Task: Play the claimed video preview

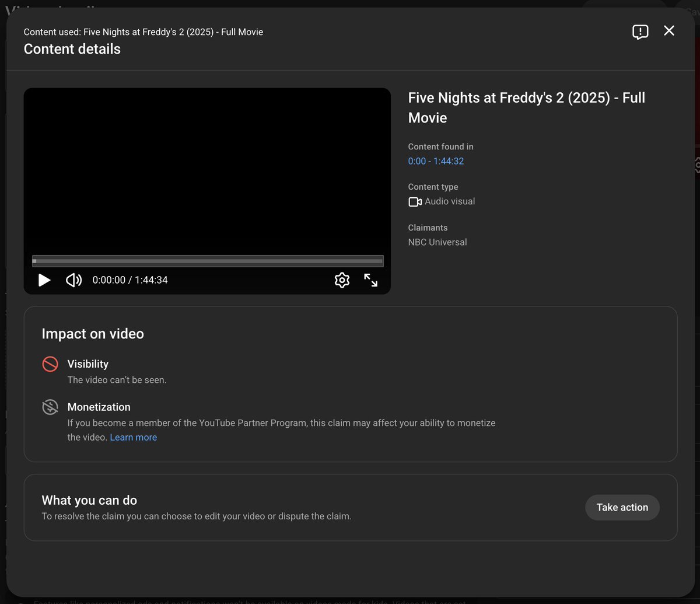Action: 44,280
